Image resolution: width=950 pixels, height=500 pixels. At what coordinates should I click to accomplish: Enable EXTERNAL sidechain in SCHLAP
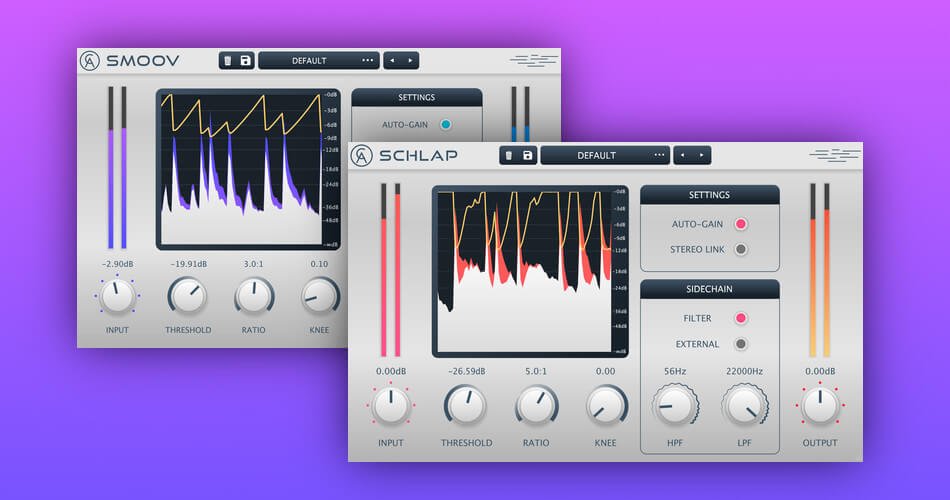(x=741, y=344)
